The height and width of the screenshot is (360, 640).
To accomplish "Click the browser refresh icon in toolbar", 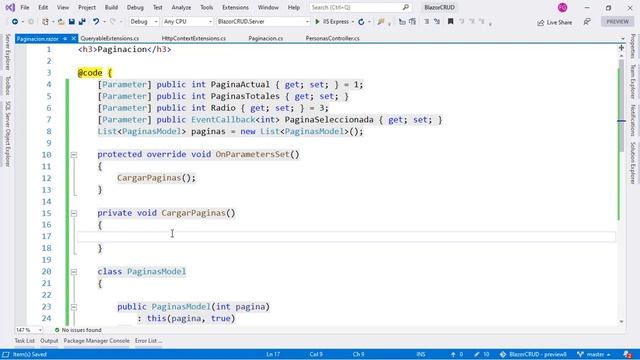I will [361, 22].
